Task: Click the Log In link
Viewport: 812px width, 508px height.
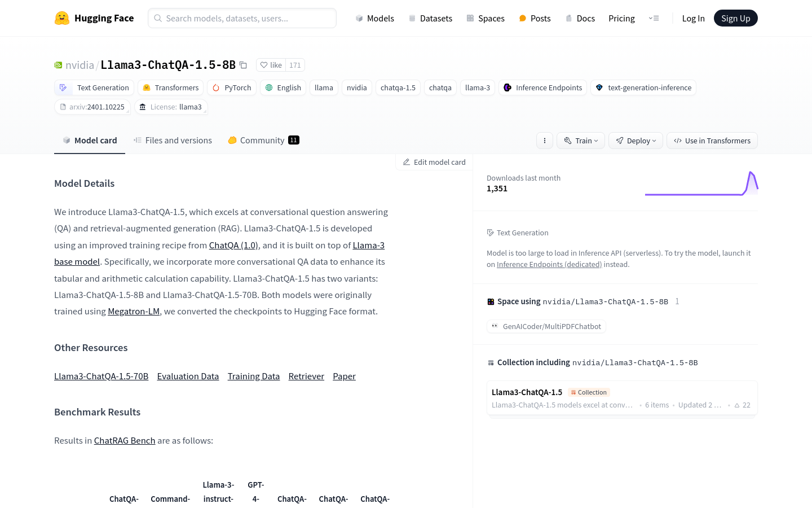Action: click(x=693, y=18)
